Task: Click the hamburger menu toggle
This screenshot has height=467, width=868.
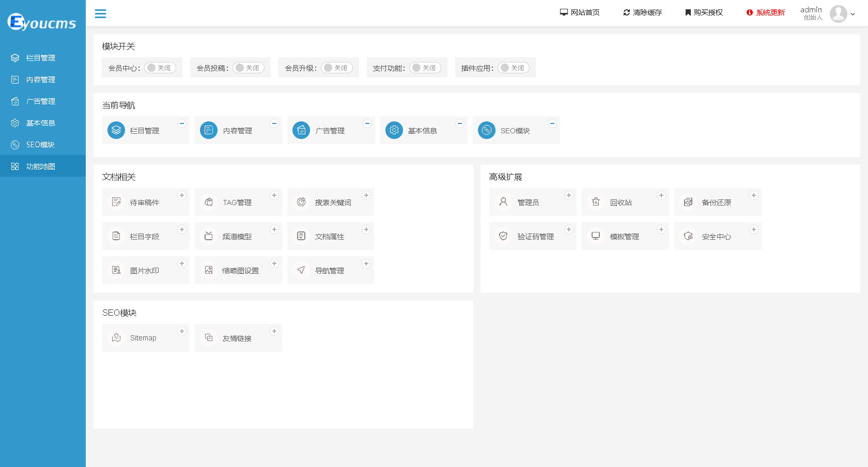Action: tap(100, 13)
